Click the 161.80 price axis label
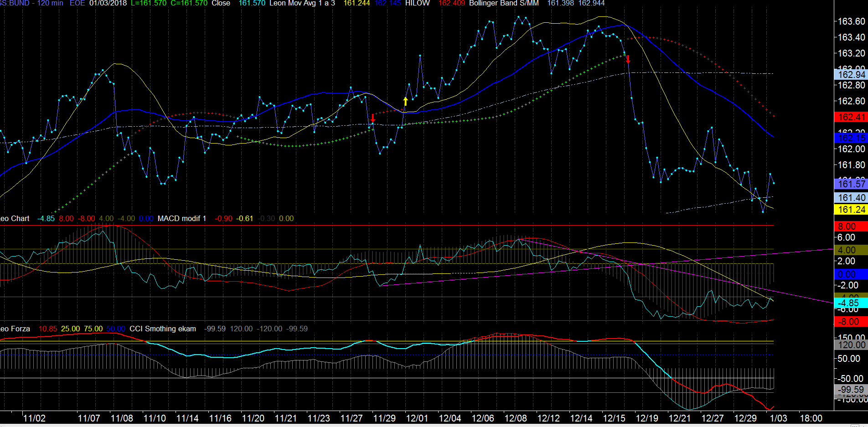The width and height of the screenshot is (868, 427). 851,165
